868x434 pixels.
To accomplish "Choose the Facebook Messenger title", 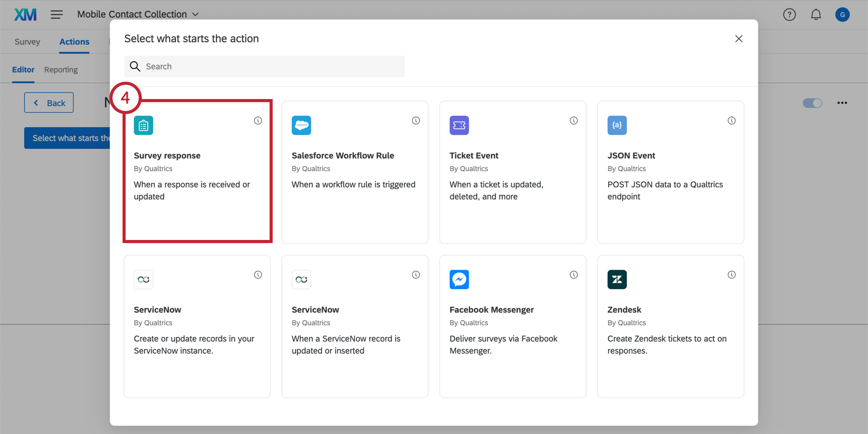I will point(492,310).
